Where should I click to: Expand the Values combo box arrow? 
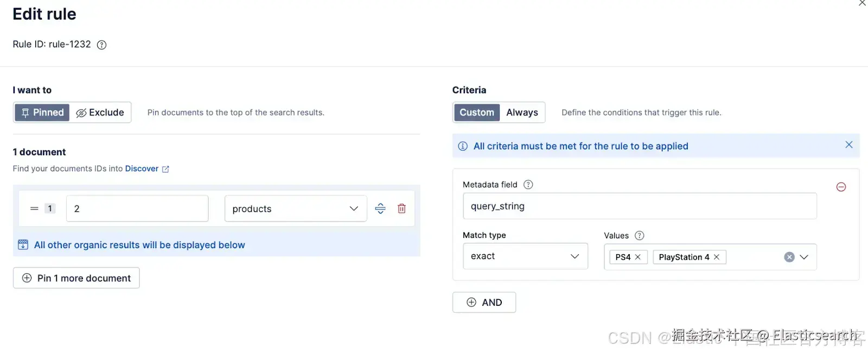tap(804, 257)
